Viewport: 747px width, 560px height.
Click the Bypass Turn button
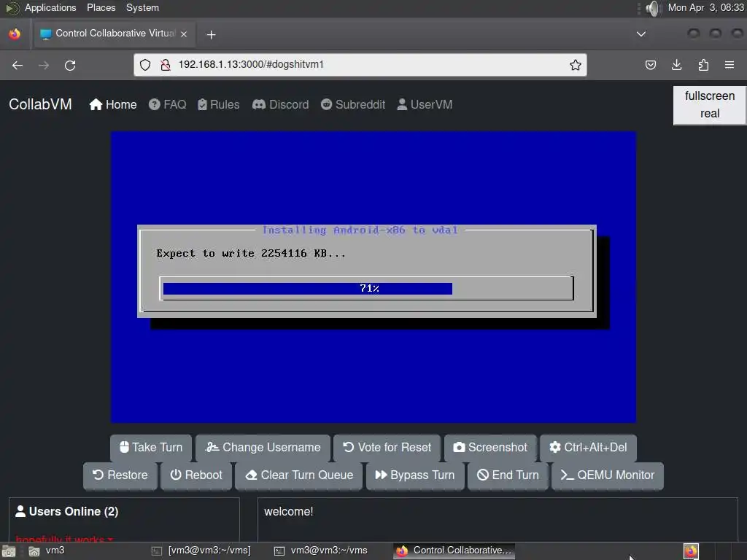click(x=415, y=475)
